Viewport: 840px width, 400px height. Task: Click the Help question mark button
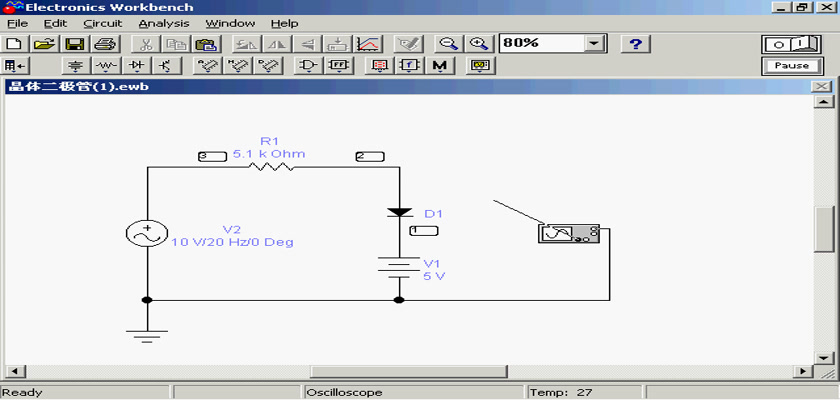(x=636, y=44)
